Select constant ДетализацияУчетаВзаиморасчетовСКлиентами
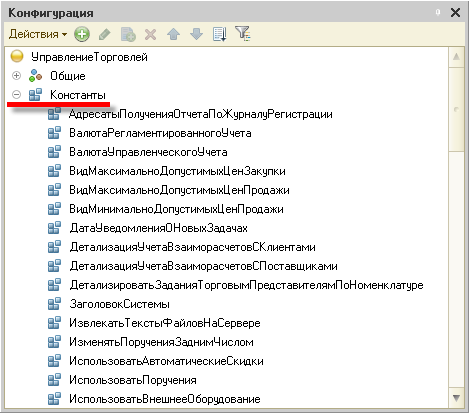Image resolution: width=469 pixels, height=413 pixels. (x=192, y=247)
